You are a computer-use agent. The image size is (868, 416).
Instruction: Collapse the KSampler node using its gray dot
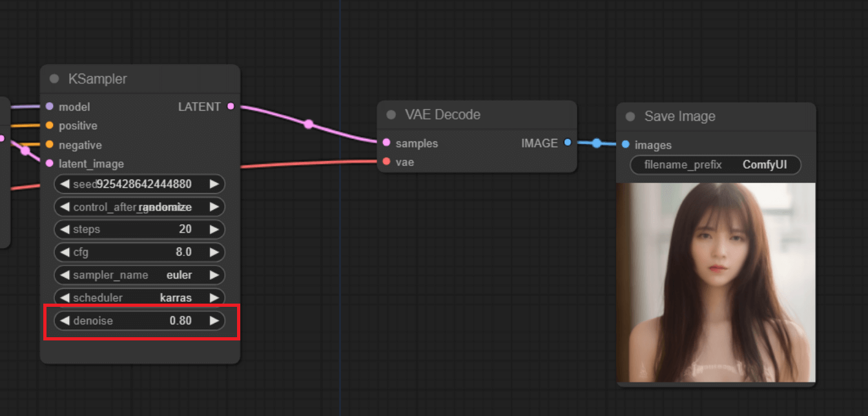(54, 79)
